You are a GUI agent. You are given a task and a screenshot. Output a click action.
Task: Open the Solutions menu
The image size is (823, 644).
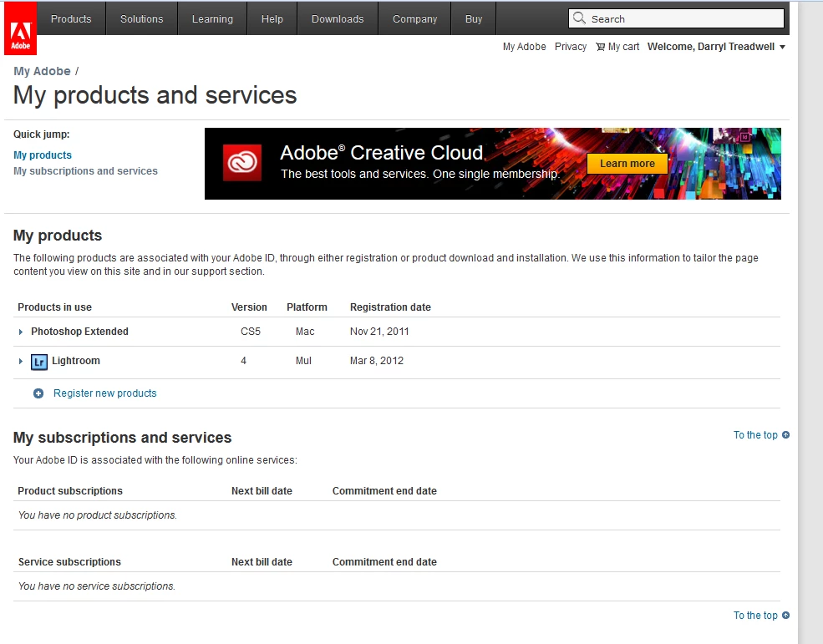pyautogui.click(x=142, y=19)
